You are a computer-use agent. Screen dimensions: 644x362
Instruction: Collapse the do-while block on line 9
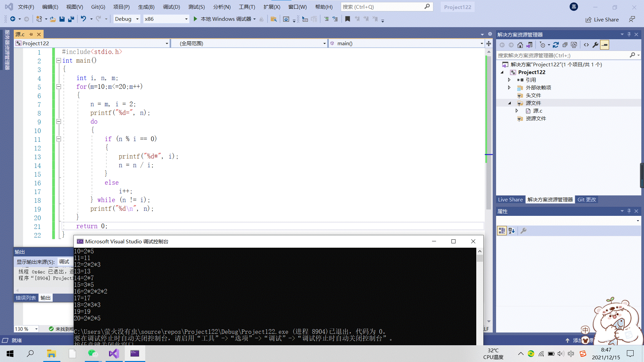tap(59, 122)
